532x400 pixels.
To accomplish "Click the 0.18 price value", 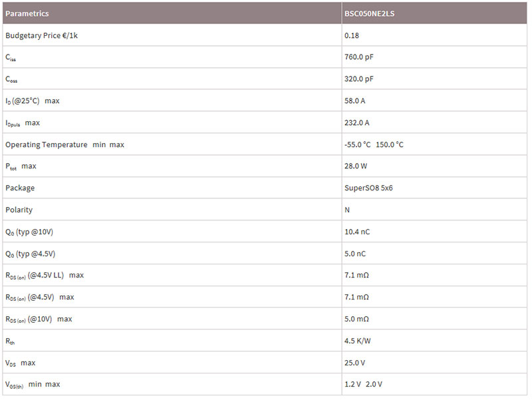I will pyautogui.click(x=351, y=35).
